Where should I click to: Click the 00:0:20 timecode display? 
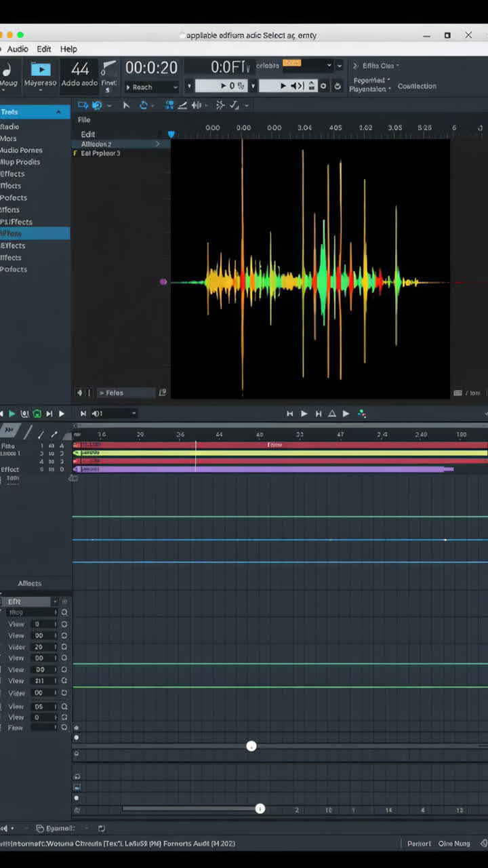point(151,68)
